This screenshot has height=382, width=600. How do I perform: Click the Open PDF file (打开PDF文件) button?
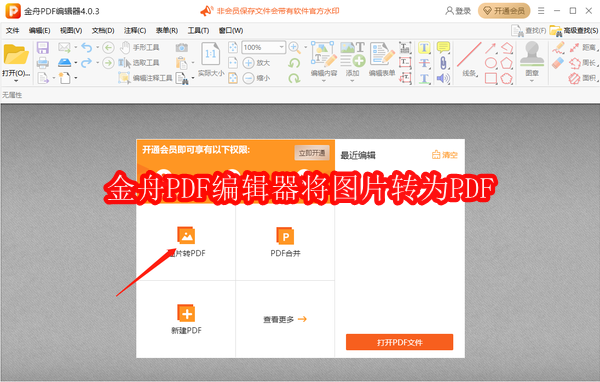399,342
